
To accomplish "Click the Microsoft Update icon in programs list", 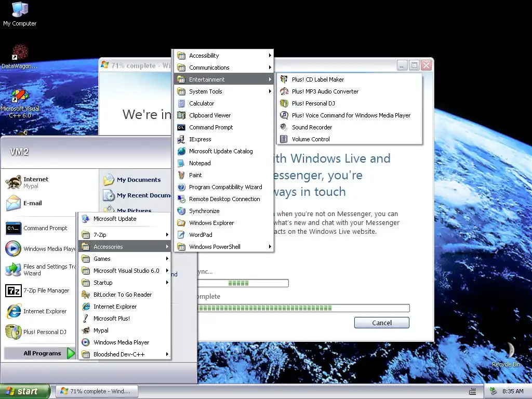I will coord(86,219).
